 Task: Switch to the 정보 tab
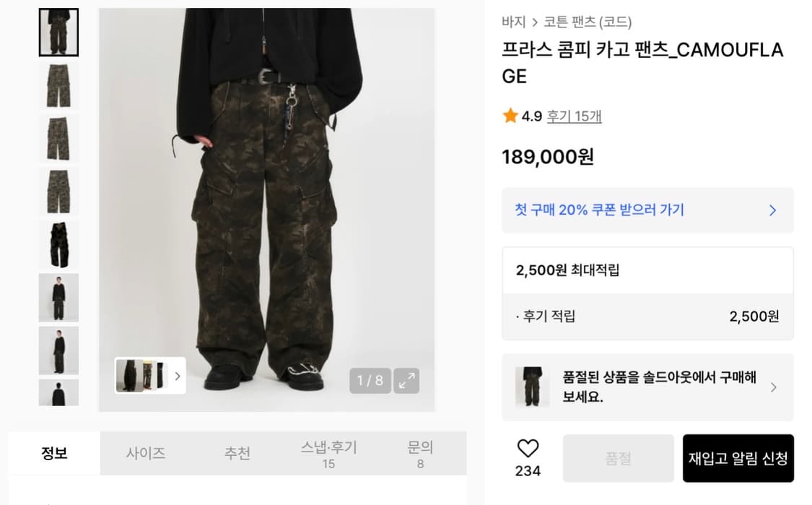pos(54,454)
